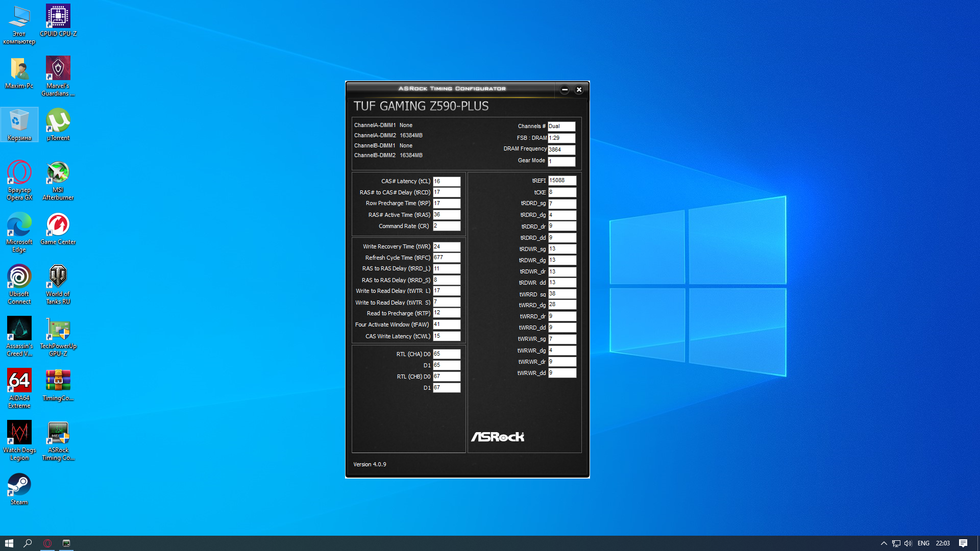Click the taskbar search magnifier
980x551 pixels.
coord(28,543)
